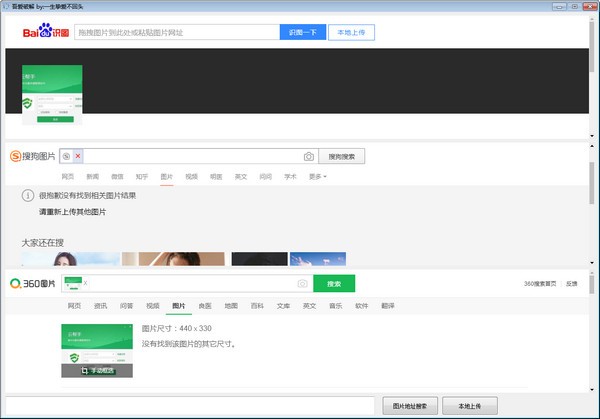Screen dimensions: 600x419
Task: Select the Sogou 新闻 tab
Action: (x=93, y=176)
